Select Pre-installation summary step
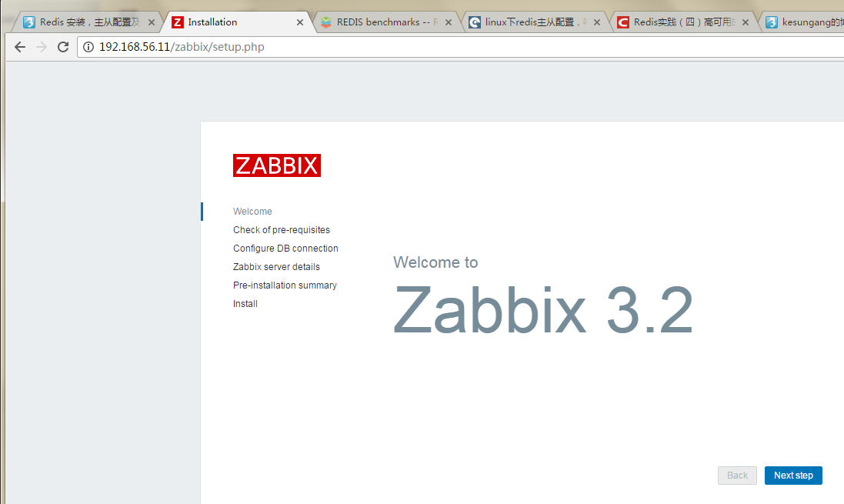 tap(285, 285)
